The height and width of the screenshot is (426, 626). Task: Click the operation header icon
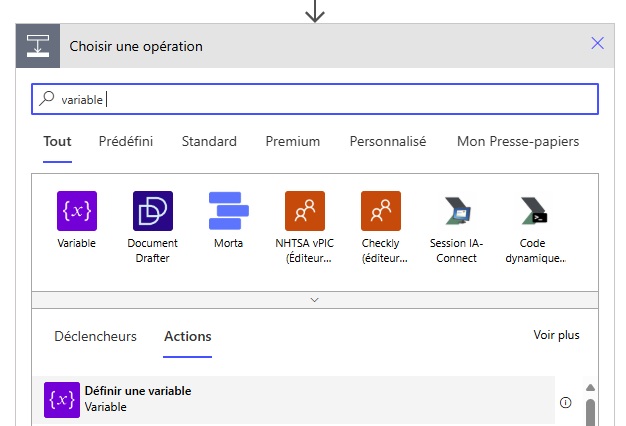(x=37, y=46)
